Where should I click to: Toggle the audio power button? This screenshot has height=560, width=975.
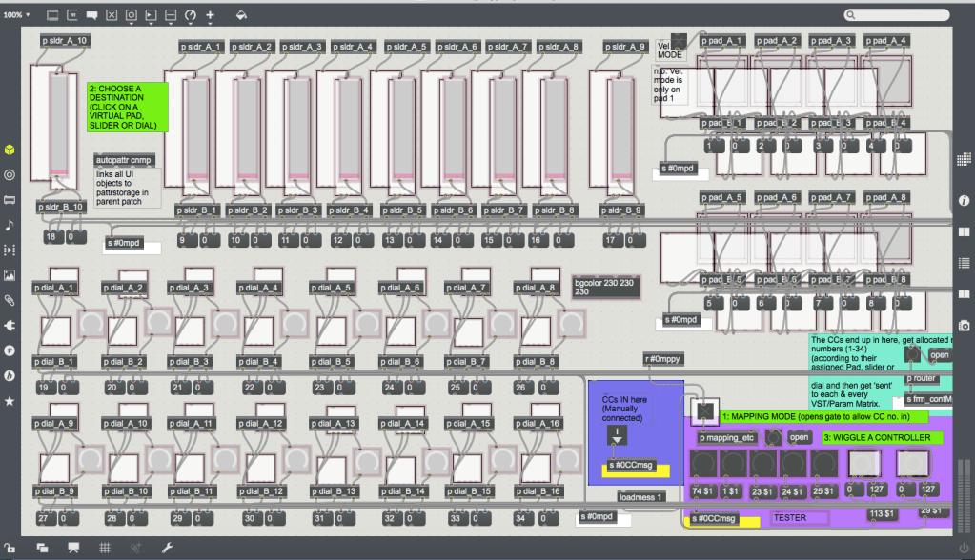(964, 548)
